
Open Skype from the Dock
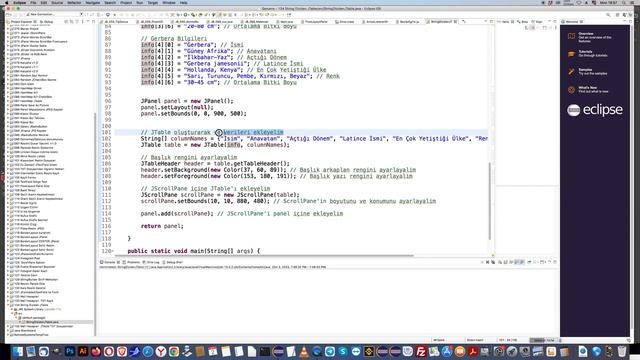coord(343,351)
